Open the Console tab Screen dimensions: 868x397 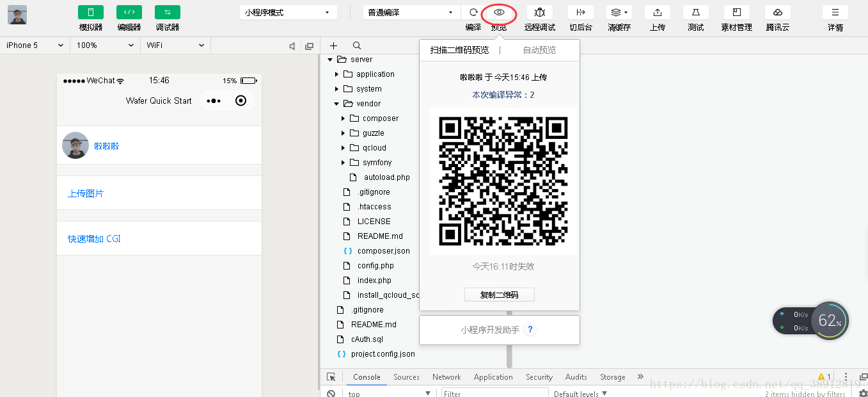[x=367, y=377]
